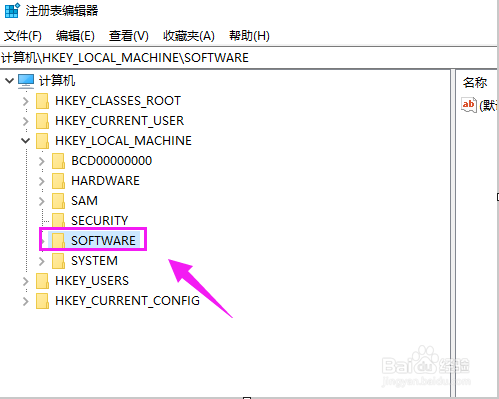The image size is (499, 399).
Task: Expand the HKEY_USERS key
Action: point(26,281)
